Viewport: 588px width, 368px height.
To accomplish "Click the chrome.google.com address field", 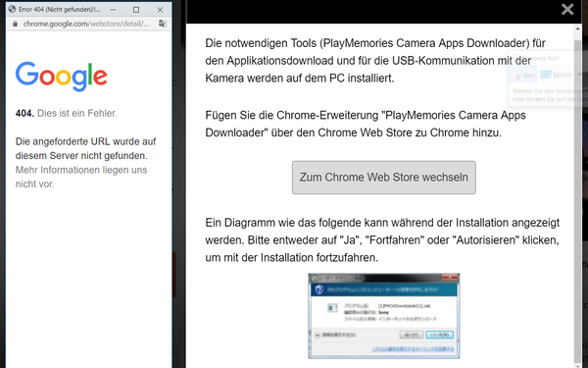I will click(86, 24).
